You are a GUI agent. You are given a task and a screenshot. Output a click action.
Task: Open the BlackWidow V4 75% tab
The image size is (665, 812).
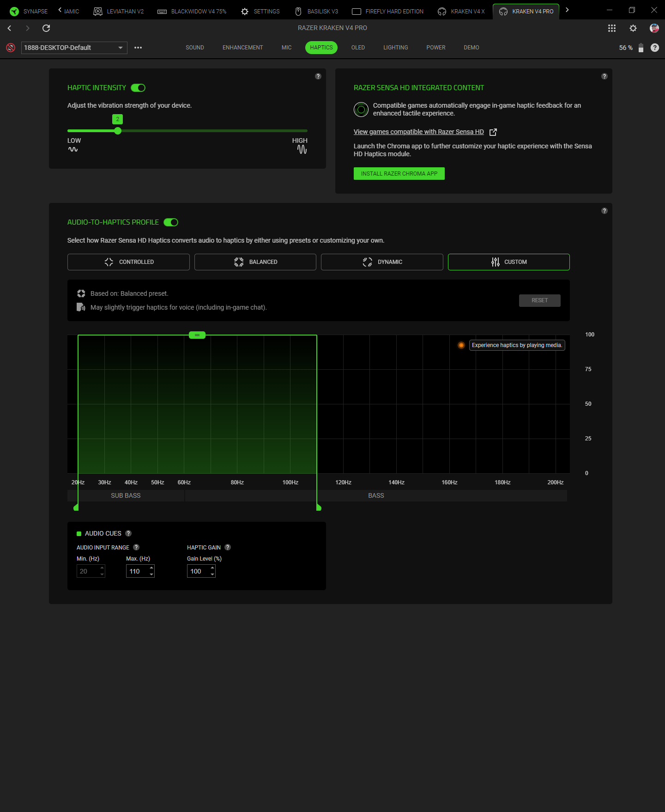pos(192,11)
